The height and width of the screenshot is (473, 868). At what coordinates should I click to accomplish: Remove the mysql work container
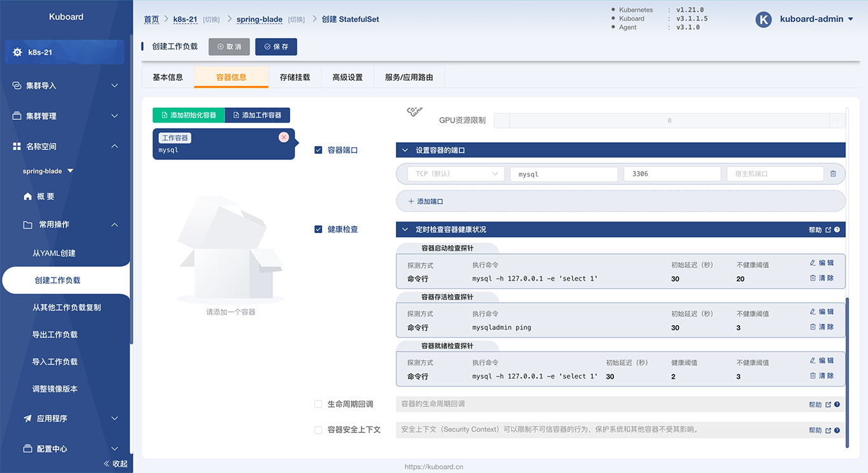(x=283, y=137)
